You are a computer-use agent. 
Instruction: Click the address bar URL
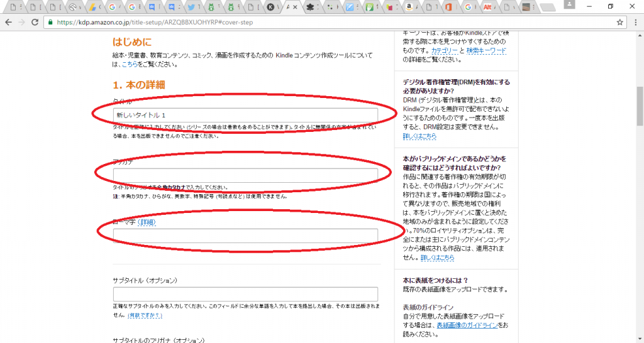coord(155,23)
